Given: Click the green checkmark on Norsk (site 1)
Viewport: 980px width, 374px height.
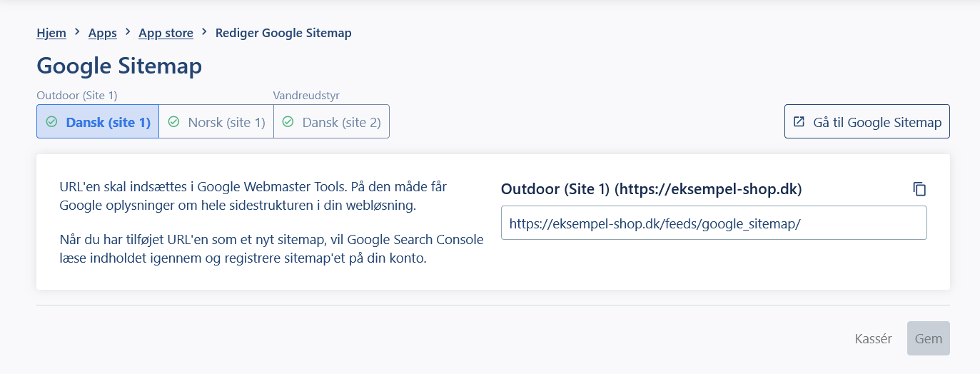Looking at the screenshot, I should pos(173,122).
